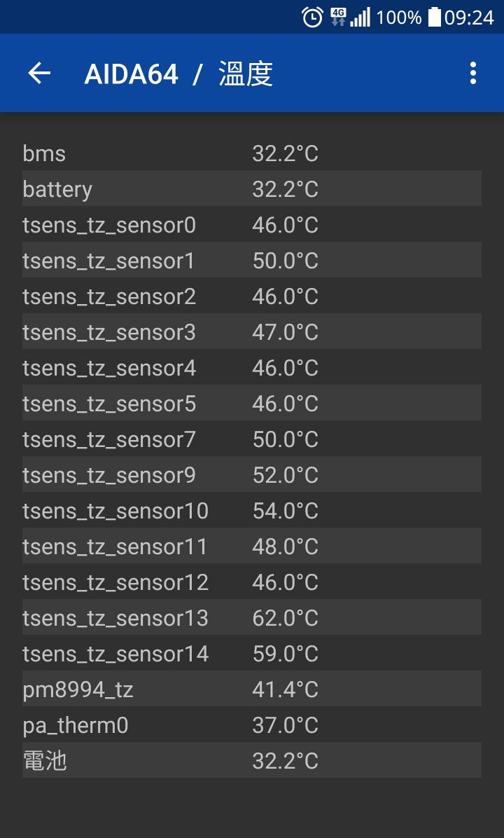Tap the tsens_tz_sensor13 62.0°C row
The height and width of the screenshot is (838, 504).
click(252, 617)
